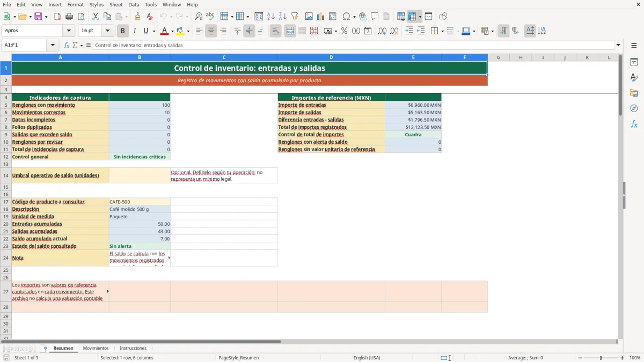Click the Sort dialog icon
The image size is (644, 362).
(x=259, y=17)
